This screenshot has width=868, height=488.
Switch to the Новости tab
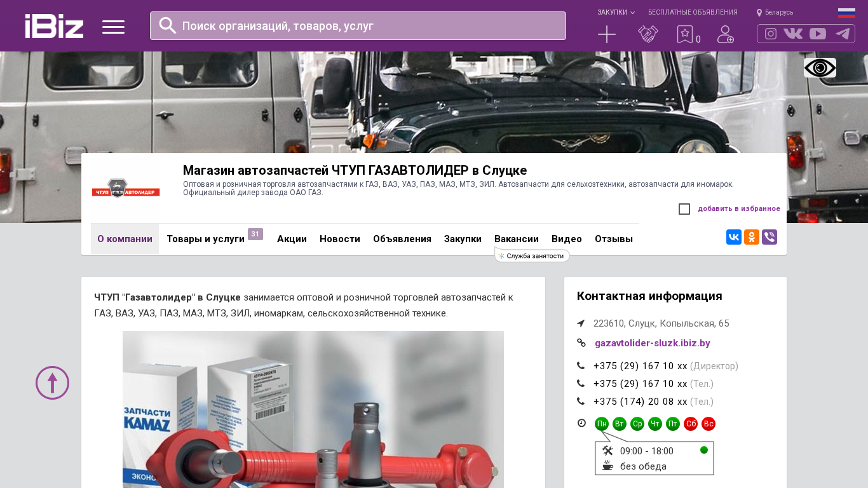[x=340, y=239]
